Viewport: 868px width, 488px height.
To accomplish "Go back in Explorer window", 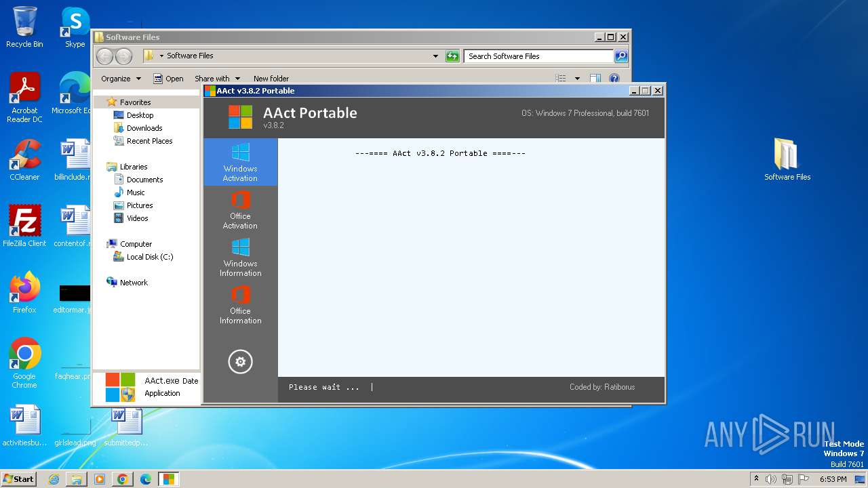I will tap(104, 56).
